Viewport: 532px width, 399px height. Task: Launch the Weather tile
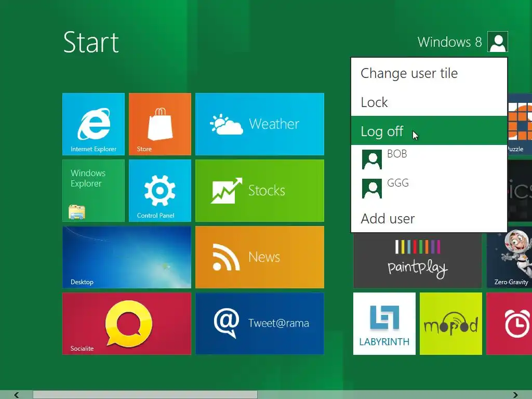(260, 124)
